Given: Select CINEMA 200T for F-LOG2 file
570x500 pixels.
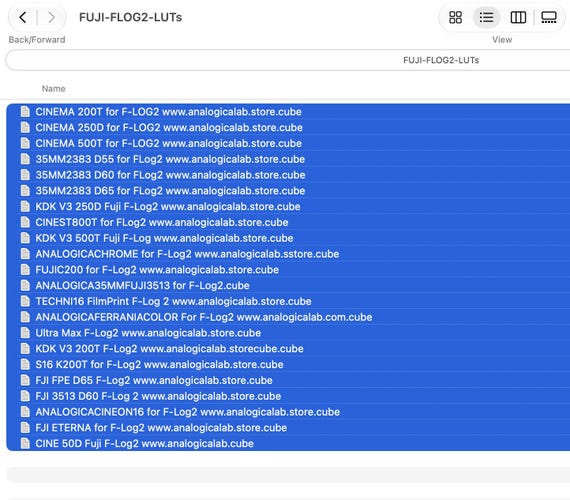Looking at the screenshot, I should (x=288, y=112).
